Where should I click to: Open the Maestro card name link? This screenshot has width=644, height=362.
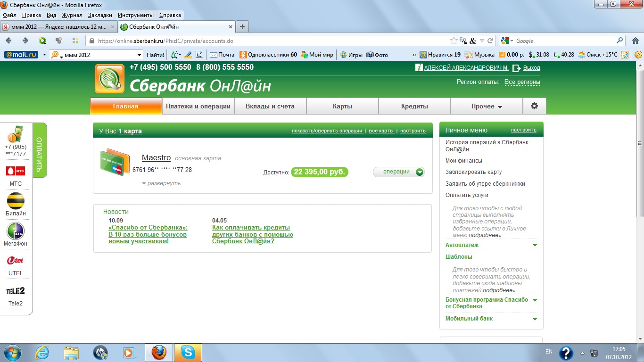(156, 158)
